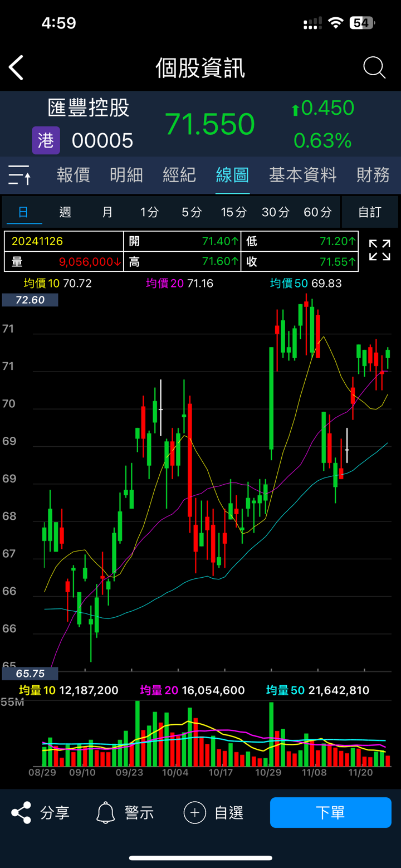The height and width of the screenshot is (868, 401).
Task: Select the 明細 tab
Action: coord(126,175)
